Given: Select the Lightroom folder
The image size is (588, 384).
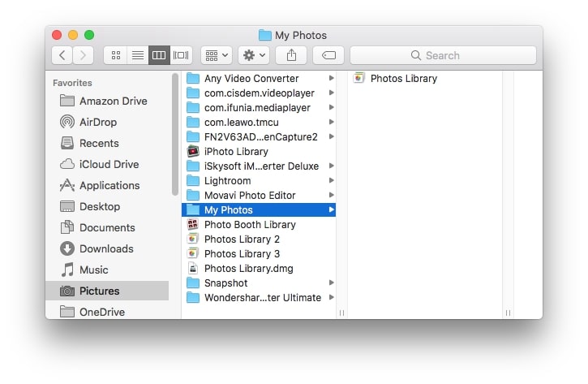Looking at the screenshot, I should (x=259, y=180).
